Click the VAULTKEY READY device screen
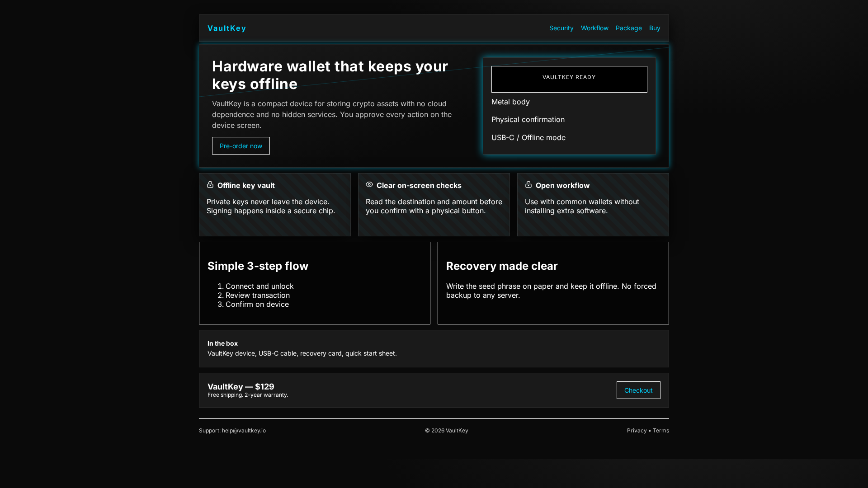Viewport: 868px width, 488px height. click(569, 80)
